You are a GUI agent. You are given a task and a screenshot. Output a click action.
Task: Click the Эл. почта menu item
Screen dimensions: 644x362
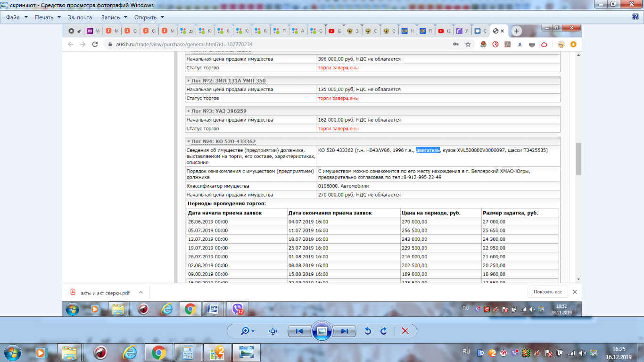pyautogui.click(x=80, y=17)
